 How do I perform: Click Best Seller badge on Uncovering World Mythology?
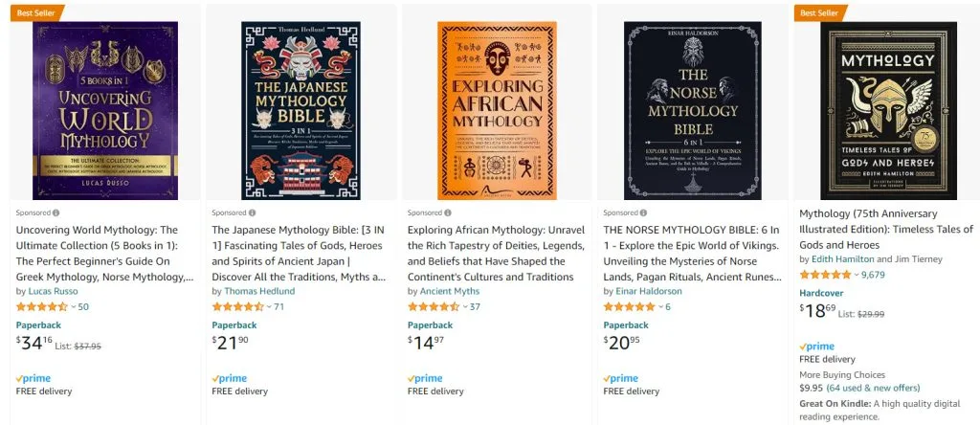click(36, 12)
